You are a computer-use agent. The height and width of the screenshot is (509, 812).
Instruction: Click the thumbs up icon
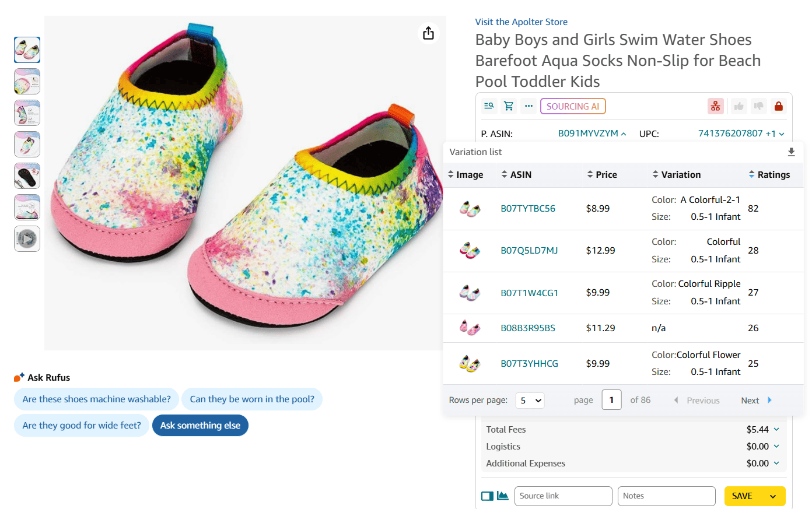pyautogui.click(x=739, y=106)
